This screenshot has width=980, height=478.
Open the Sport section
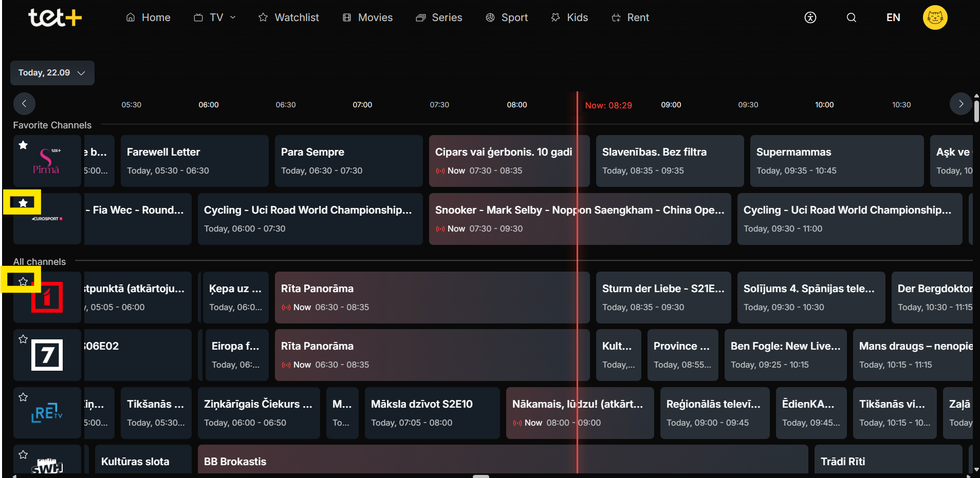pos(507,17)
